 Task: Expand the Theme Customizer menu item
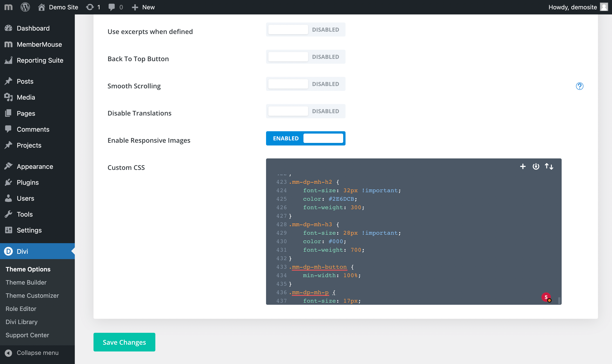click(x=32, y=296)
